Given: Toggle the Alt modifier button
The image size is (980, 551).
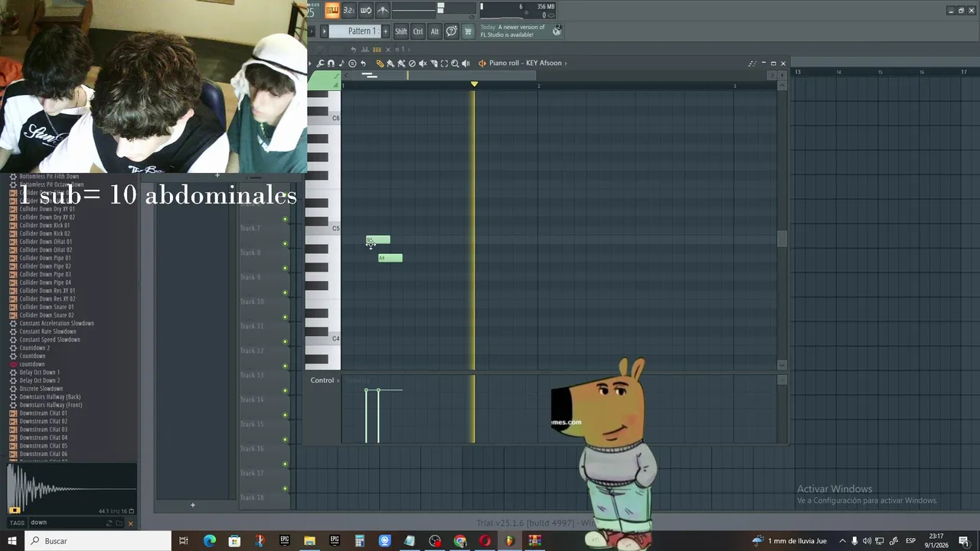Looking at the screenshot, I should pos(435,31).
